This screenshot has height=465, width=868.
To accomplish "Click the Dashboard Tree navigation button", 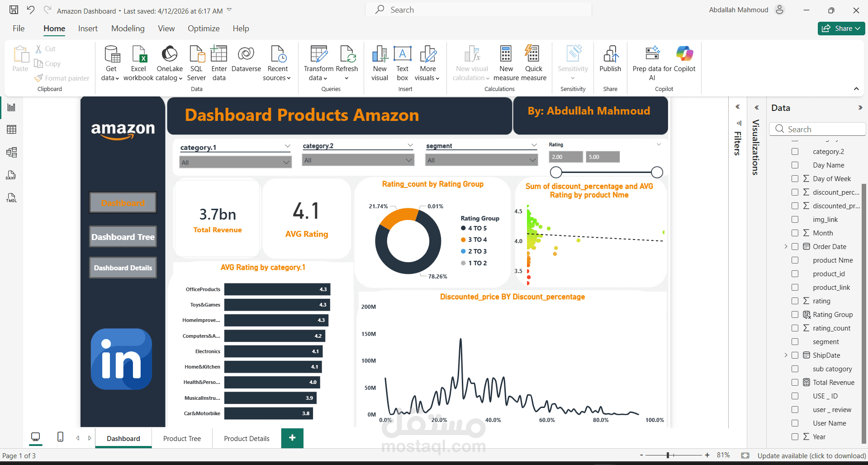I will pyautogui.click(x=123, y=236).
